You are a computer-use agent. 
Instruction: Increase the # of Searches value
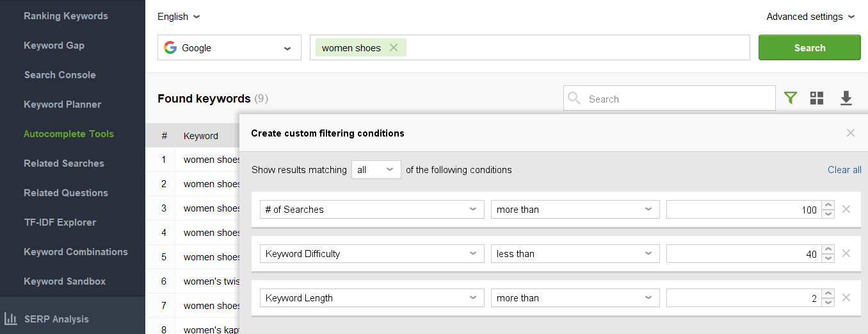click(828, 205)
